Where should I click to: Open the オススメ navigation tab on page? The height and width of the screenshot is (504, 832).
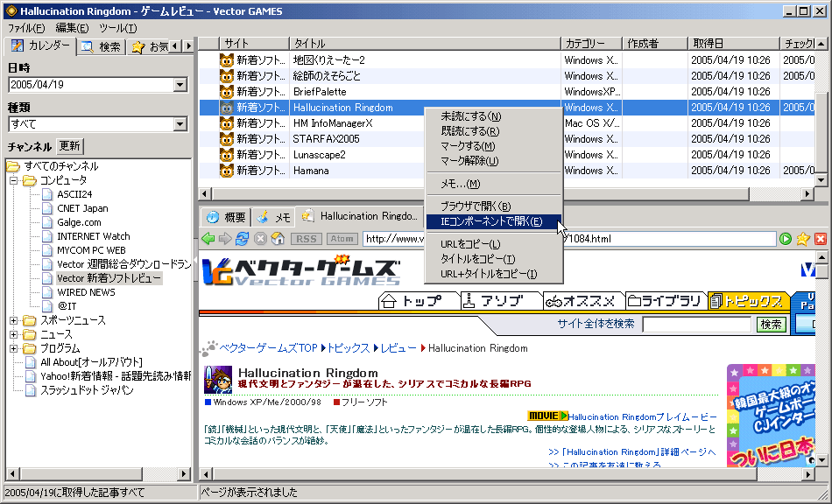(x=583, y=301)
